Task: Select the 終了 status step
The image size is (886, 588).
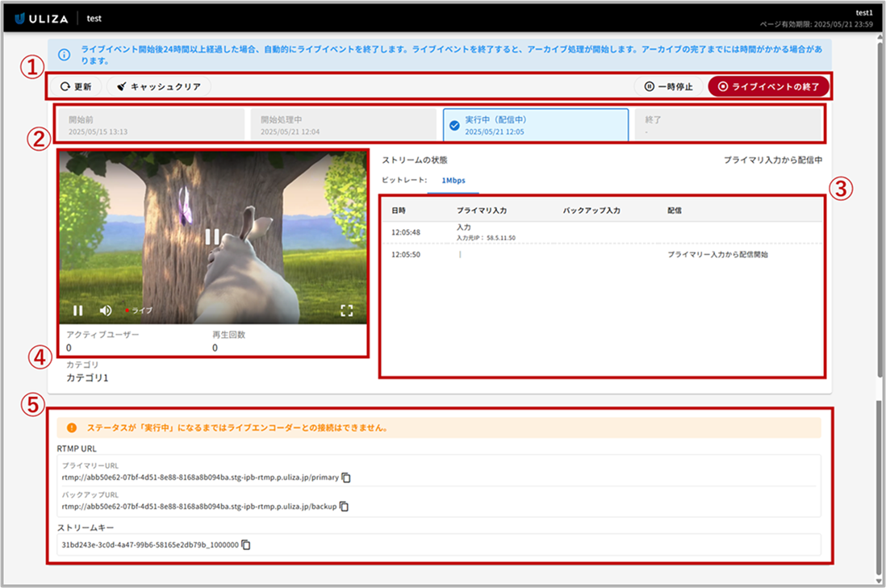Action: [728, 125]
